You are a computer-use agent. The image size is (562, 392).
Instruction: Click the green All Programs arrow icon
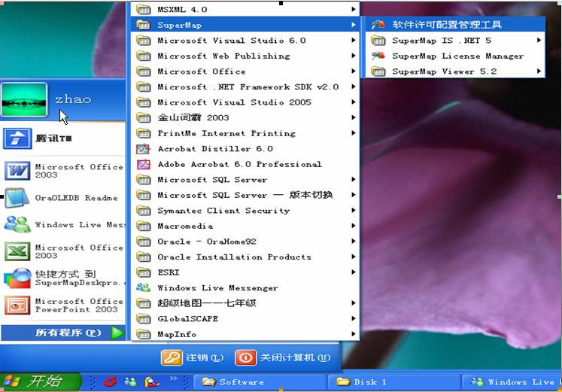(117, 333)
